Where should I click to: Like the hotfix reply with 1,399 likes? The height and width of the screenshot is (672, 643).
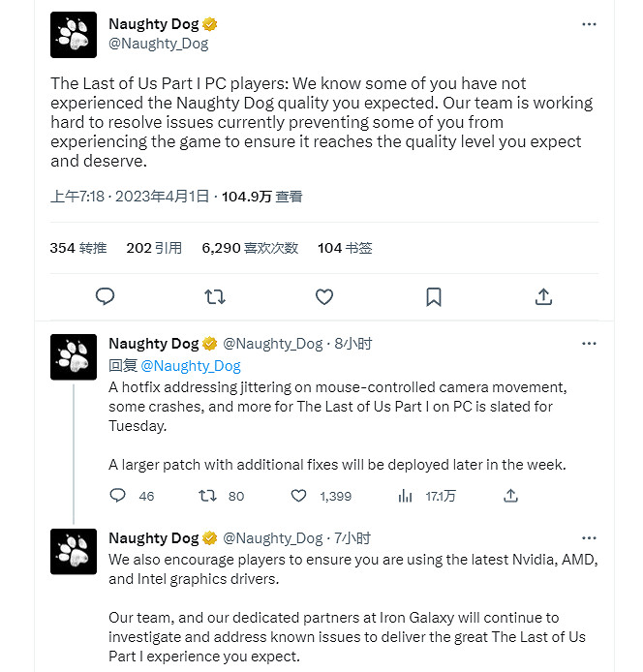(299, 496)
